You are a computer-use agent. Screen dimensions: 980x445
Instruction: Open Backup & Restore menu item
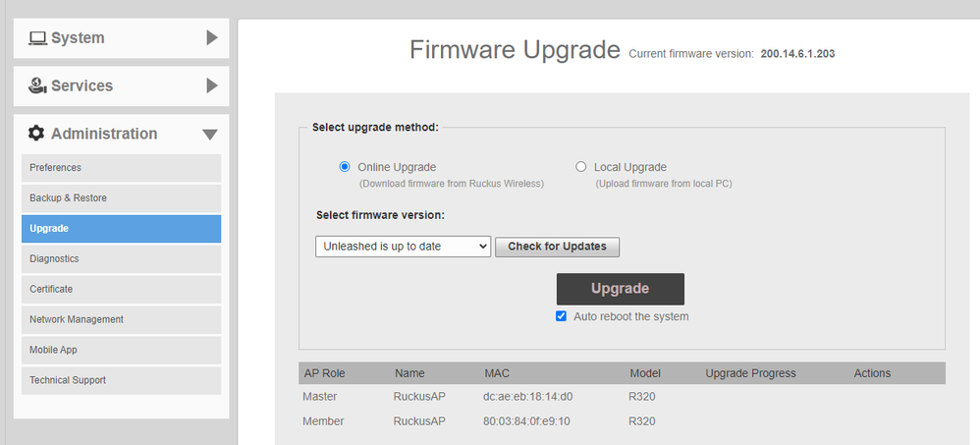[x=121, y=198]
